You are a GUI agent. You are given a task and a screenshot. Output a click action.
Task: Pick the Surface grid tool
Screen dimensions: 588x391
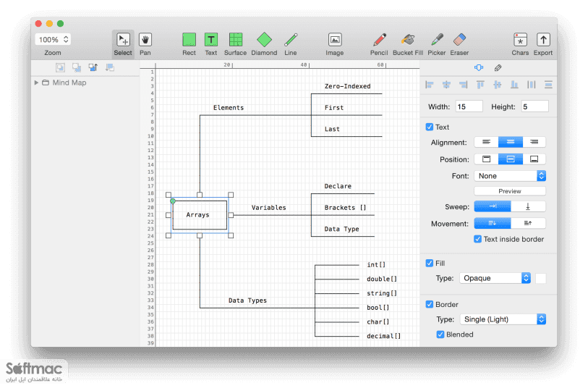[x=236, y=44]
